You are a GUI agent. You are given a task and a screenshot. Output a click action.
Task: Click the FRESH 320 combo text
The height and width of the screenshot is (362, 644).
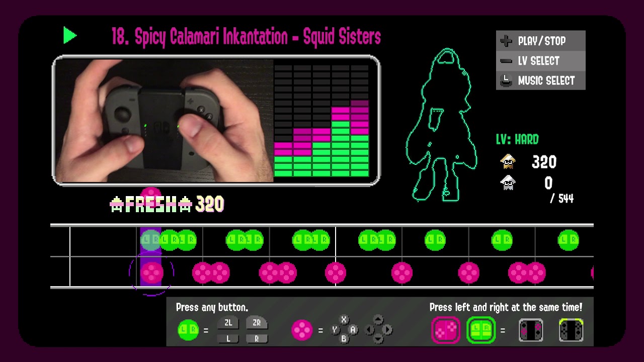tap(167, 204)
